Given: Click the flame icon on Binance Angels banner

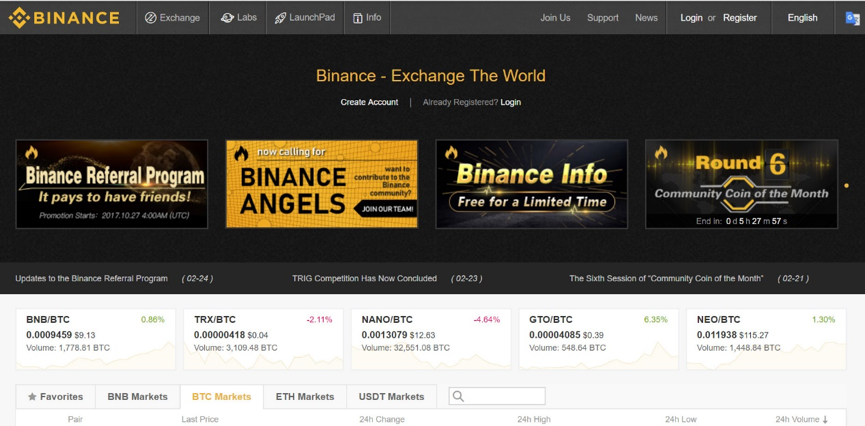Looking at the screenshot, I should point(241,153).
